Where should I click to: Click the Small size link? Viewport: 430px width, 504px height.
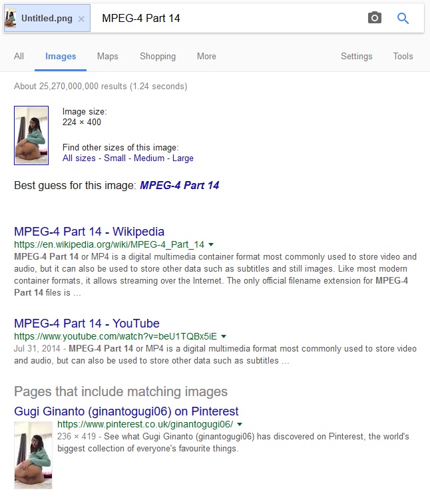click(x=114, y=158)
